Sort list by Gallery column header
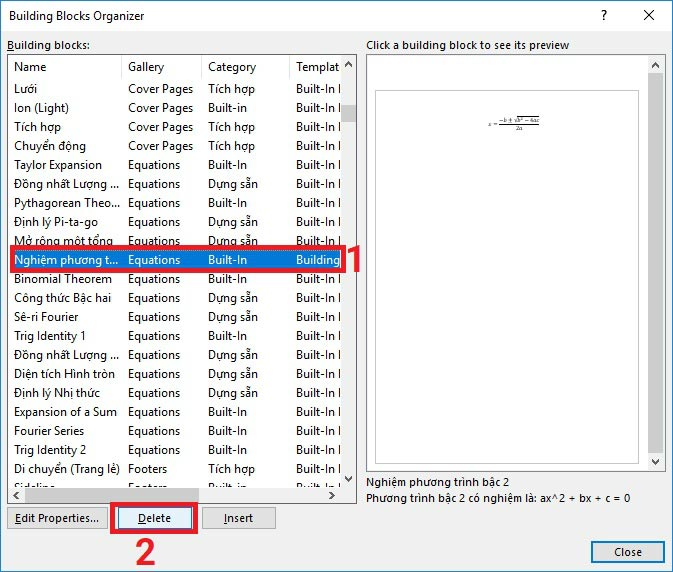 click(160, 67)
